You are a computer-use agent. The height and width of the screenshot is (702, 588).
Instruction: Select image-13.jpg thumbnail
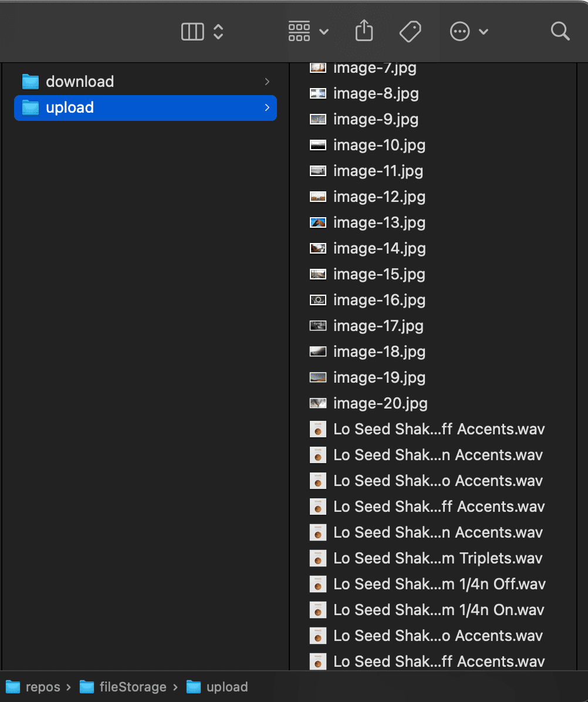pyautogui.click(x=317, y=222)
